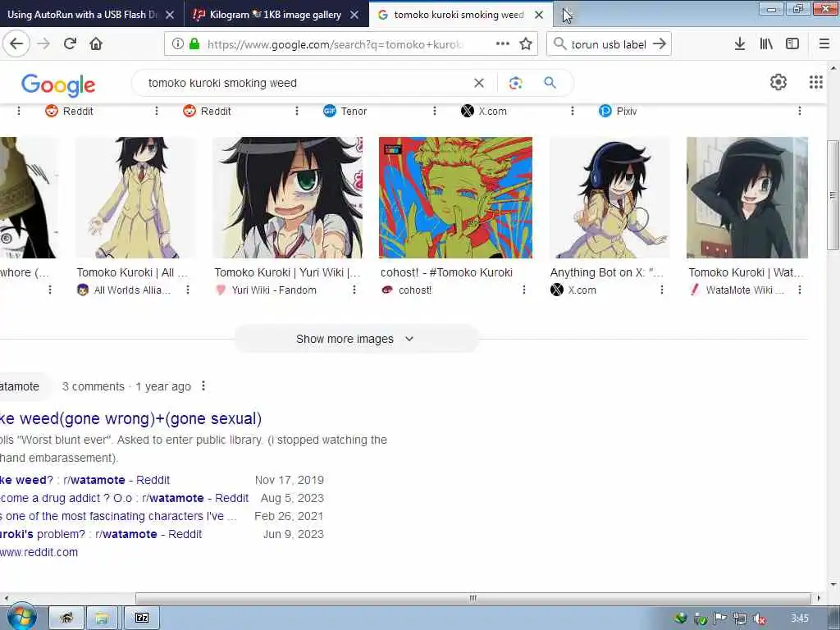Expand Show more images
Image resolution: width=840 pixels, height=630 pixels.
click(x=356, y=339)
